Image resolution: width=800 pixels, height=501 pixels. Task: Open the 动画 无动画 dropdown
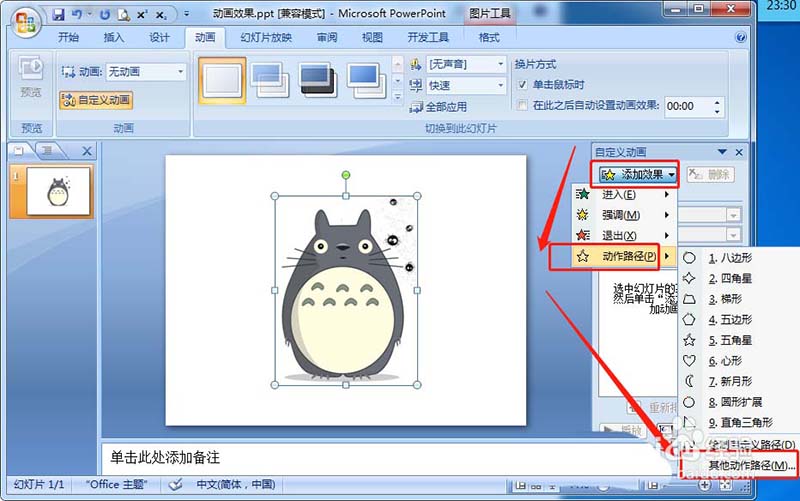click(x=146, y=71)
